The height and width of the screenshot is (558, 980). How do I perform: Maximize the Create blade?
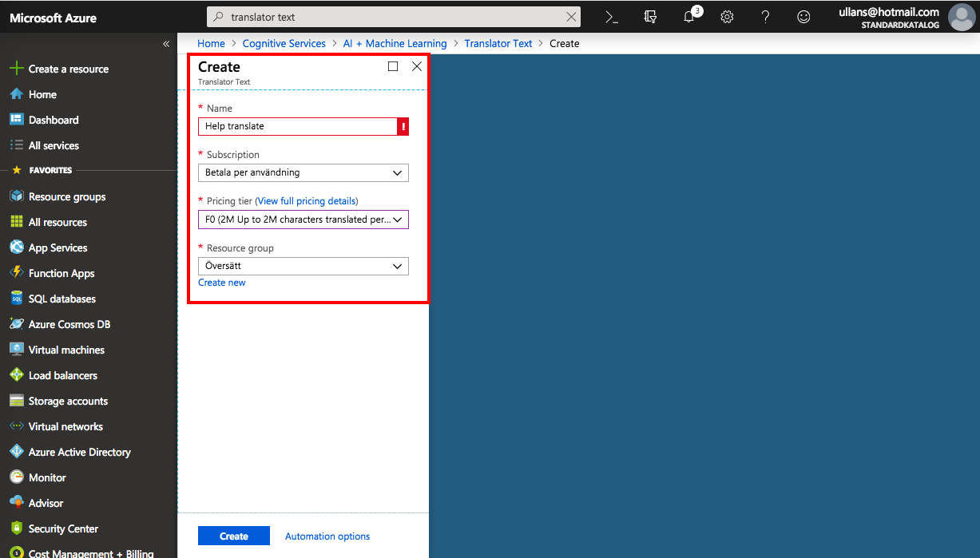[x=393, y=66]
